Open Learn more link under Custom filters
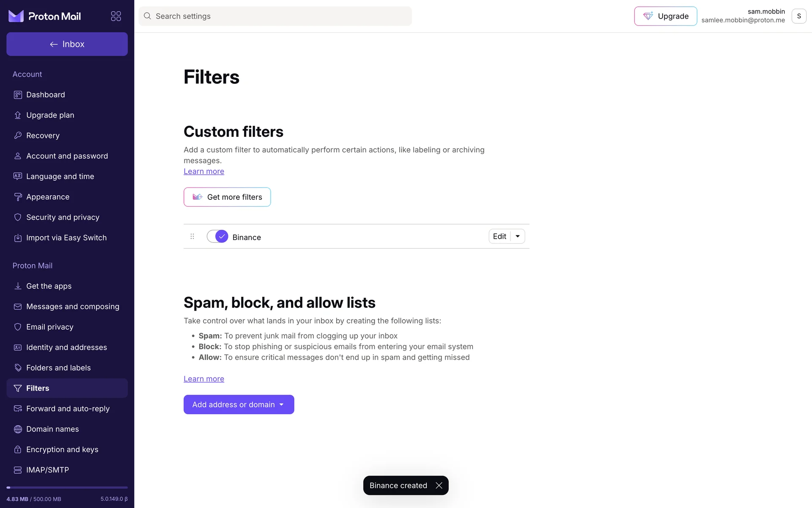812x508 pixels. tap(204, 171)
